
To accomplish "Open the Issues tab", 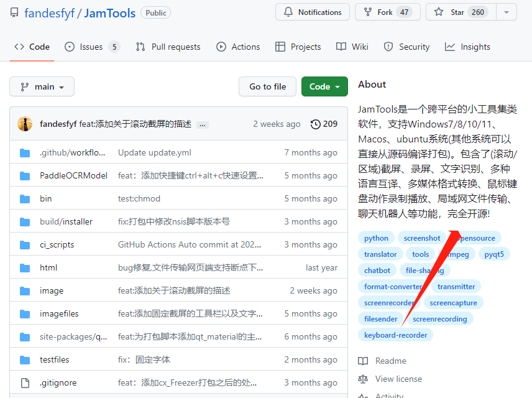I will tap(92, 47).
